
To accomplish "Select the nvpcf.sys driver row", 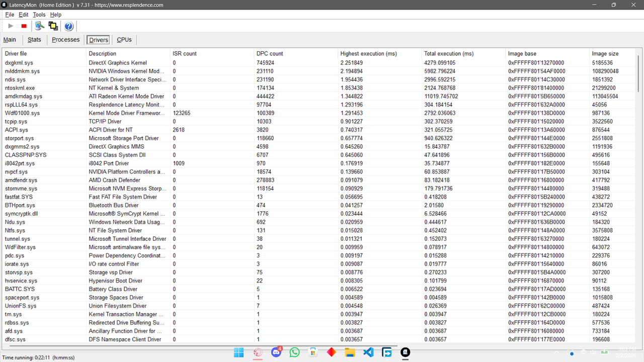I will (319, 172).
